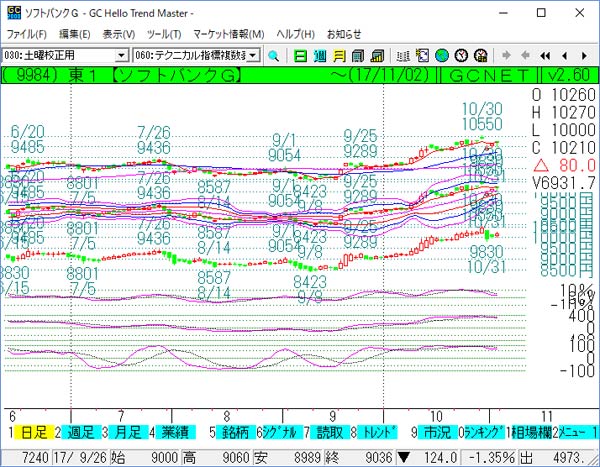Click the 10/30 10550 high price label
Viewport: 600px width, 467px height.
482,116
